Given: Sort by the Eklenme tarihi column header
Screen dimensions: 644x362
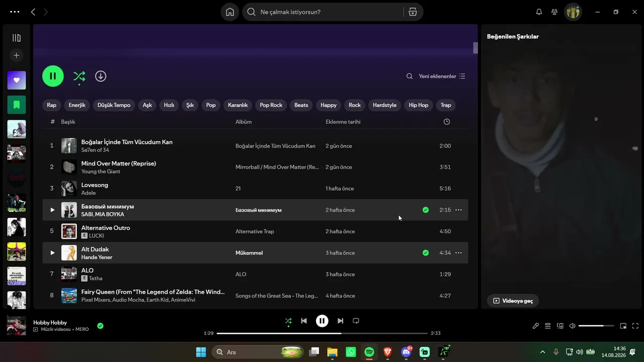Looking at the screenshot, I should (343, 122).
